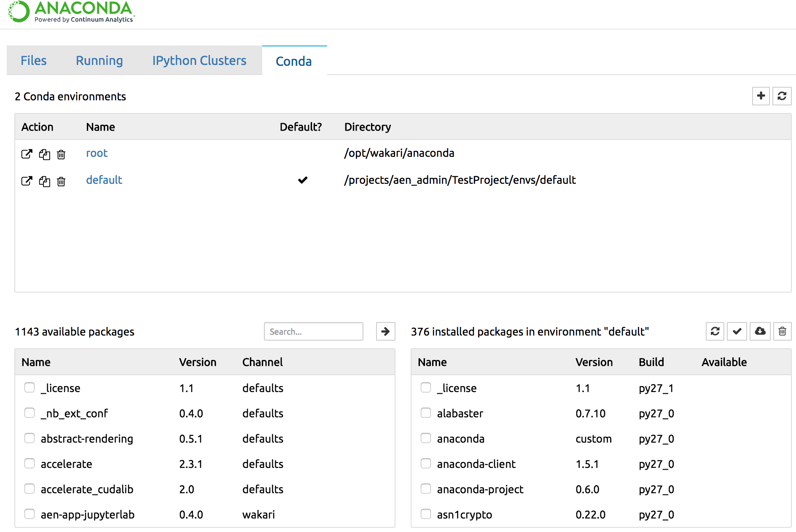Click the Channel column header
Image resolution: width=796 pixels, height=532 pixels.
pyautogui.click(x=263, y=362)
